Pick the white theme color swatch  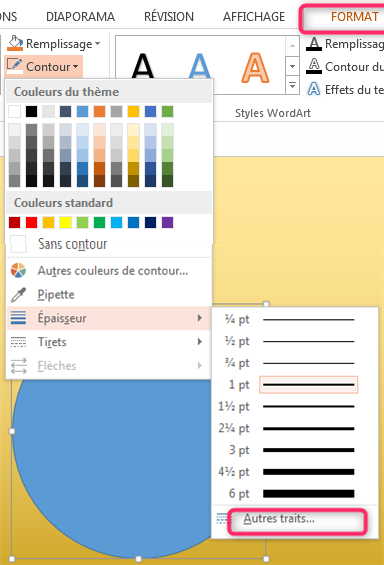point(14,111)
